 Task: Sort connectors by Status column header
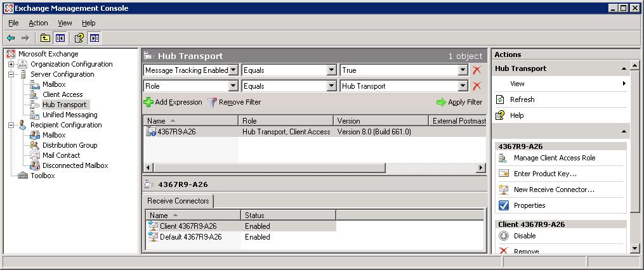(x=288, y=215)
